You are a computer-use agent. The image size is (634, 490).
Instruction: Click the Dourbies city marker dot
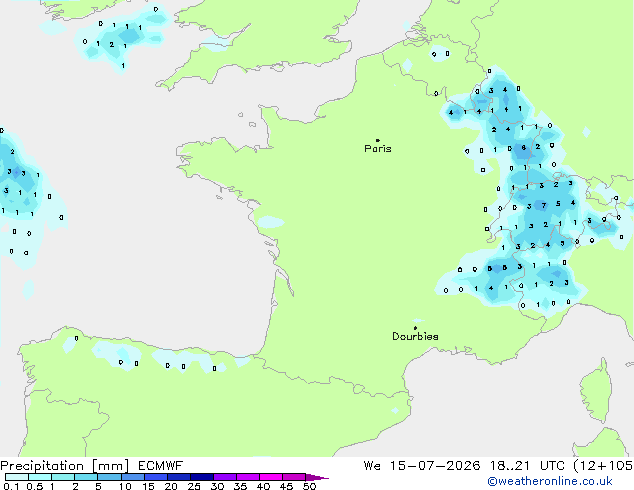pyautogui.click(x=415, y=328)
